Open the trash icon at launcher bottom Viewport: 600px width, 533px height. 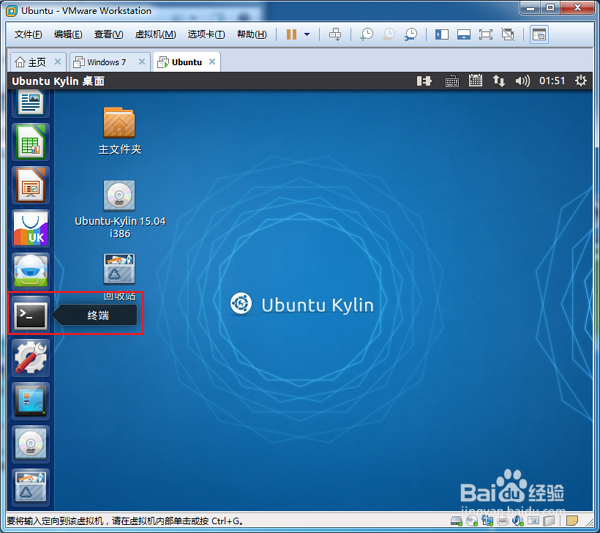(31, 487)
